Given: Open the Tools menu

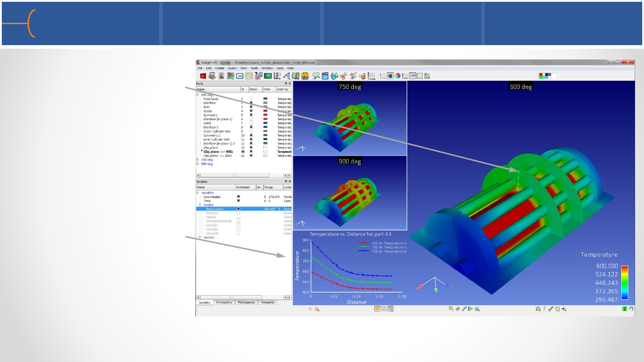Looking at the screenshot, I should coord(254,68).
